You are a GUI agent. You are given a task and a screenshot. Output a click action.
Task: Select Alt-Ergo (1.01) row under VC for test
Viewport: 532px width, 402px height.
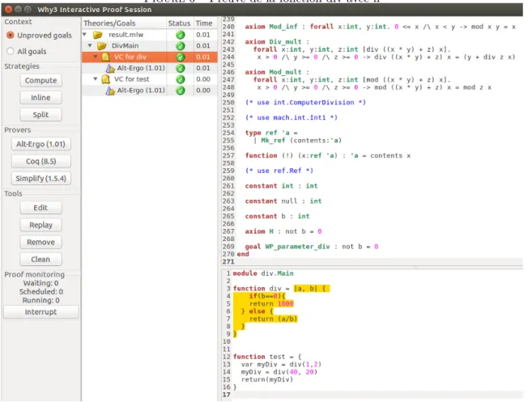click(x=150, y=91)
